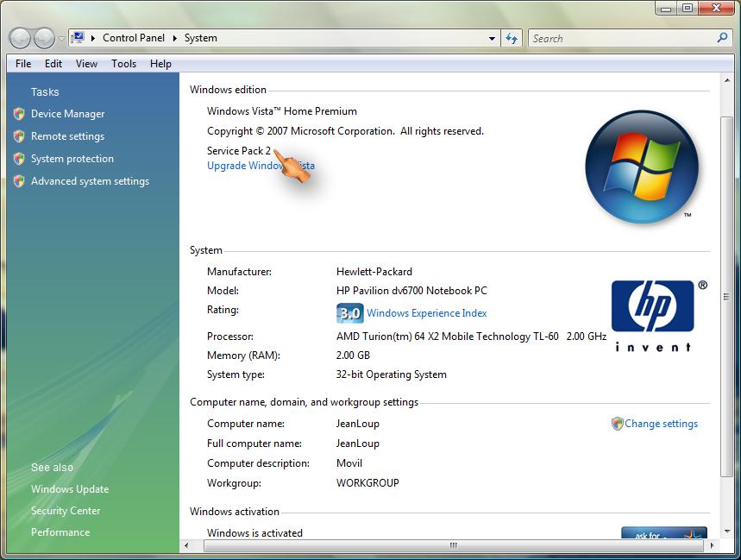Click the vertical scrollbar up arrow
Screen dimensions: 741x560
click(x=727, y=81)
